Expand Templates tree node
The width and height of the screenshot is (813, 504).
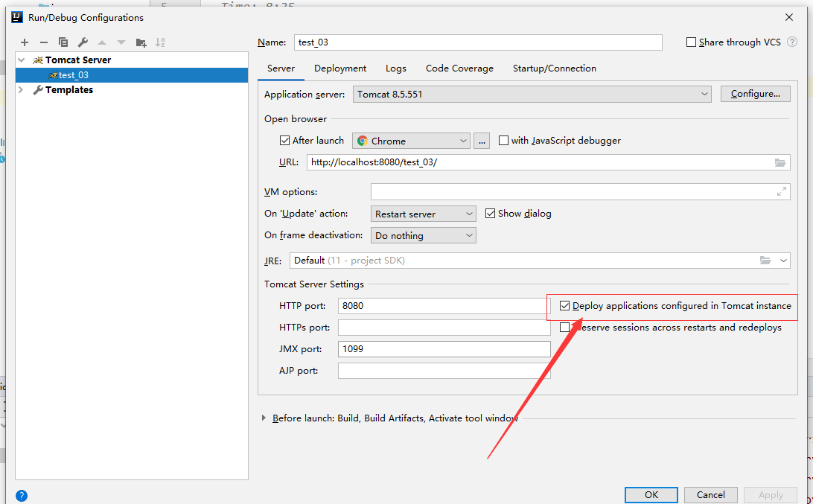pyautogui.click(x=22, y=89)
